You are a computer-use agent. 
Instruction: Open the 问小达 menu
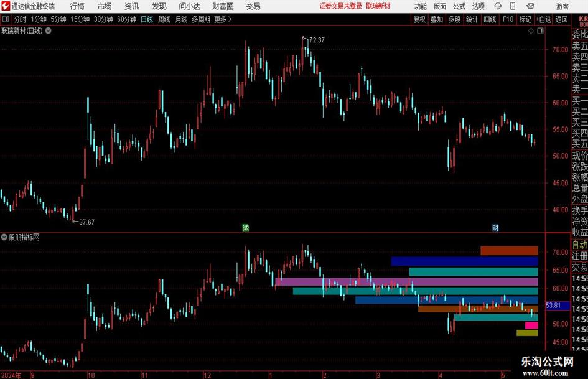pyautogui.click(x=189, y=6)
